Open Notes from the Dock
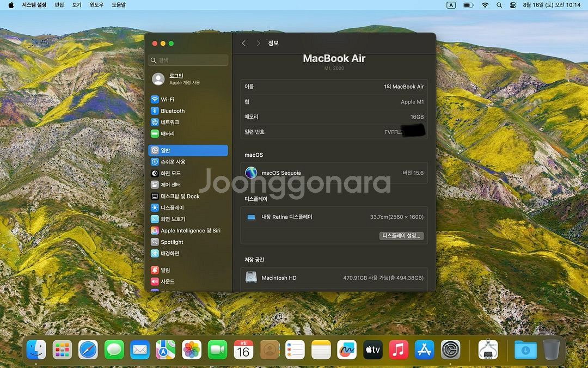 tap(321, 349)
